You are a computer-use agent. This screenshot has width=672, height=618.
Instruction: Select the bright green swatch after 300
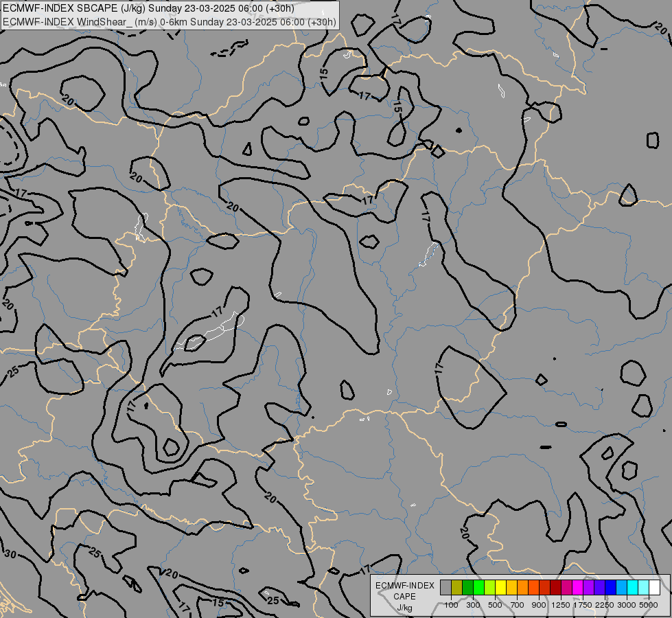(x=478, y=588)
